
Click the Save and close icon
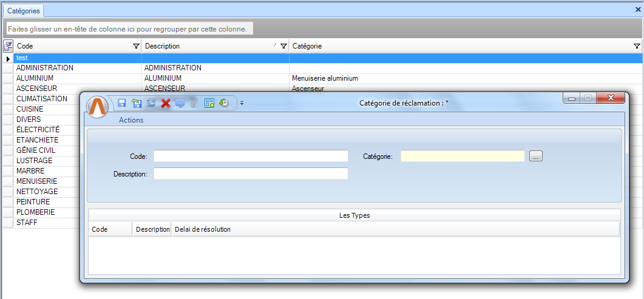[137, 103]
